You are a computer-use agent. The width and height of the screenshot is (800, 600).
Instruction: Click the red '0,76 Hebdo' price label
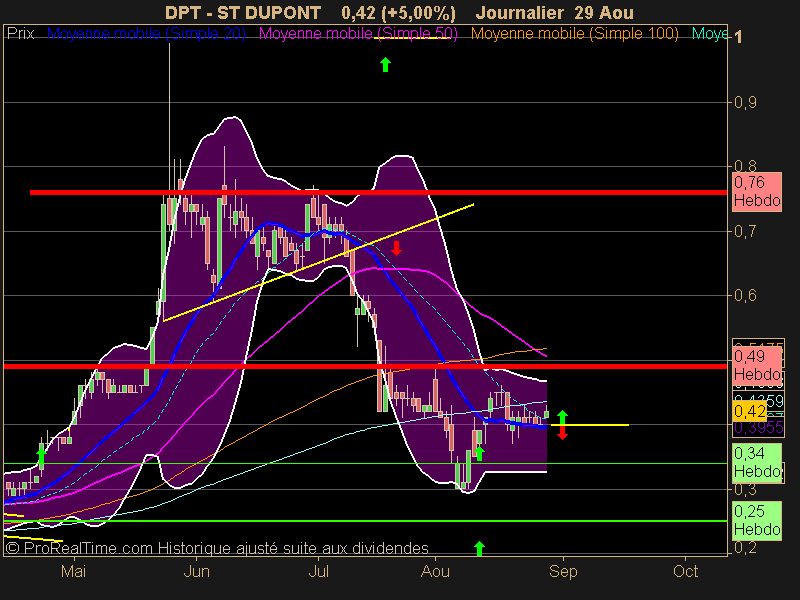[757, 192]
